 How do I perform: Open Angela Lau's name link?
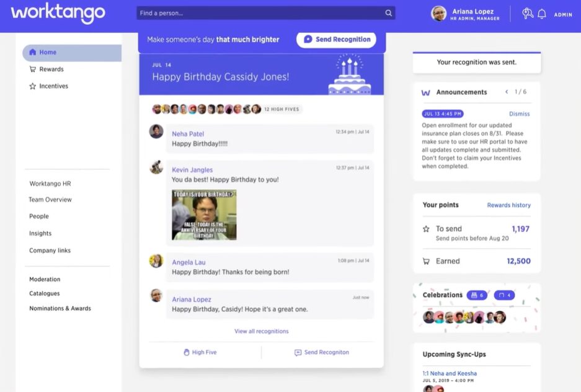[188, 262]
